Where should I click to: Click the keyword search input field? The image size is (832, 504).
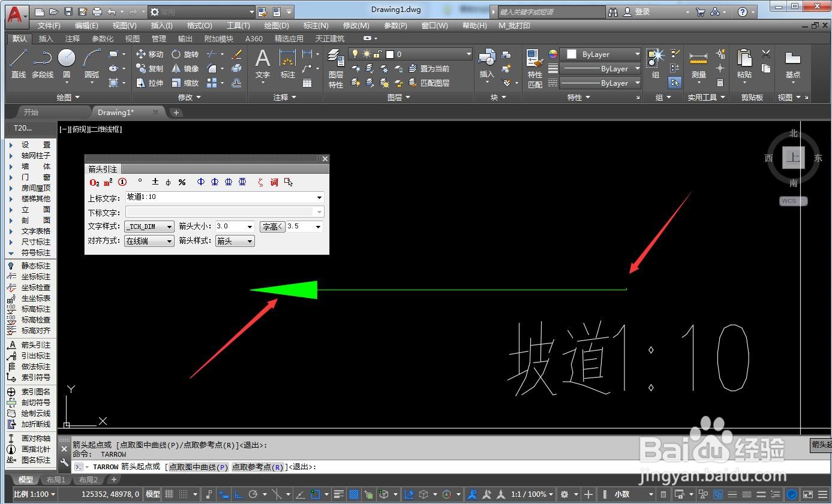(x=551, y=11)
